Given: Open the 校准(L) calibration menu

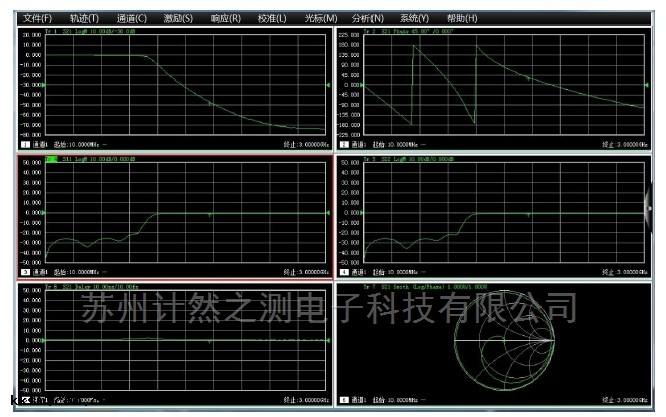Looking at the screenshot, I should [x=272, y=18].
